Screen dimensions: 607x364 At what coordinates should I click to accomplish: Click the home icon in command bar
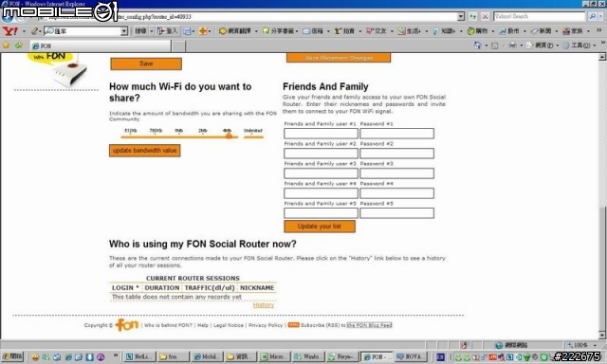(x=477, y=45)
